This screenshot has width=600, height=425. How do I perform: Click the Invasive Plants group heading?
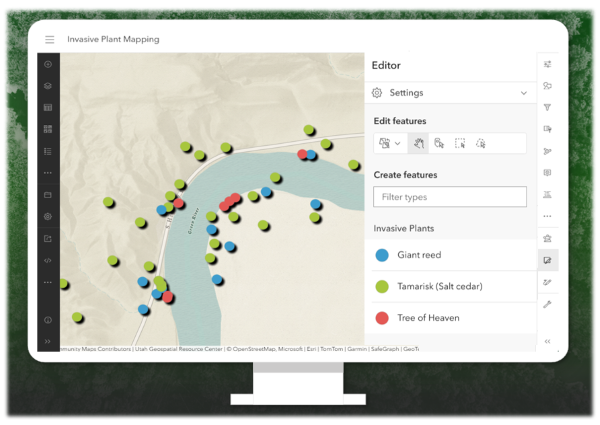pos(404,229)
